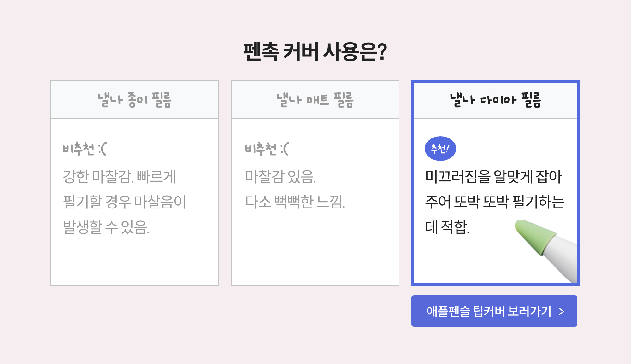631x364 pixels.
Task: Select the "낼나 종이 필름" card header
Action: tap(135, 100)
